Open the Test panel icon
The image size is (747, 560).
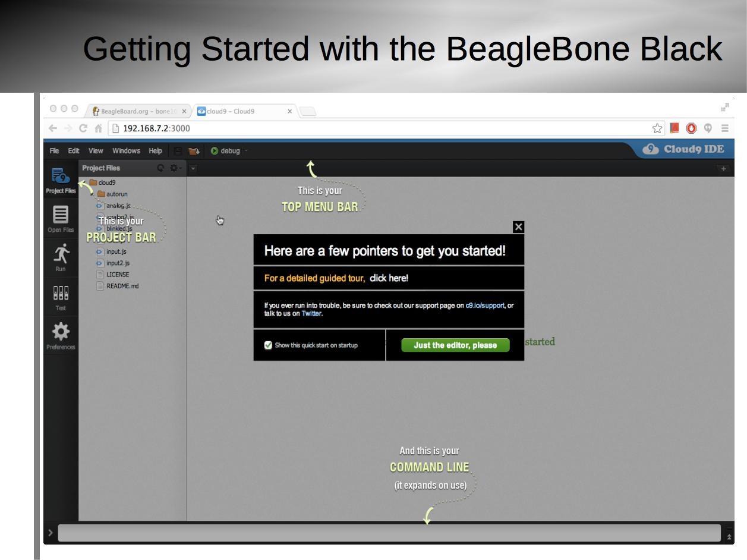pos(61,298)
